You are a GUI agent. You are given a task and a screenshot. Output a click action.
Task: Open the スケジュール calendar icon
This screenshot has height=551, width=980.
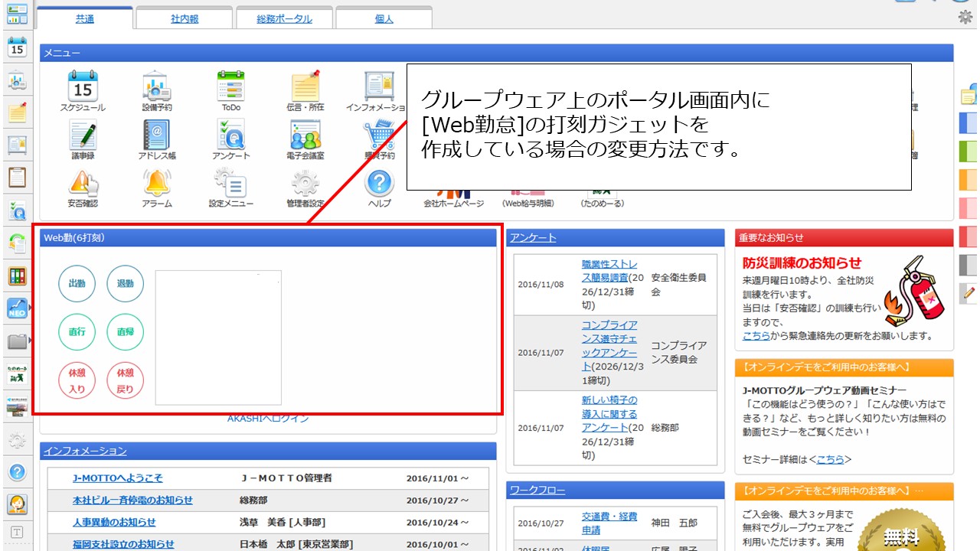coord(83,86)
